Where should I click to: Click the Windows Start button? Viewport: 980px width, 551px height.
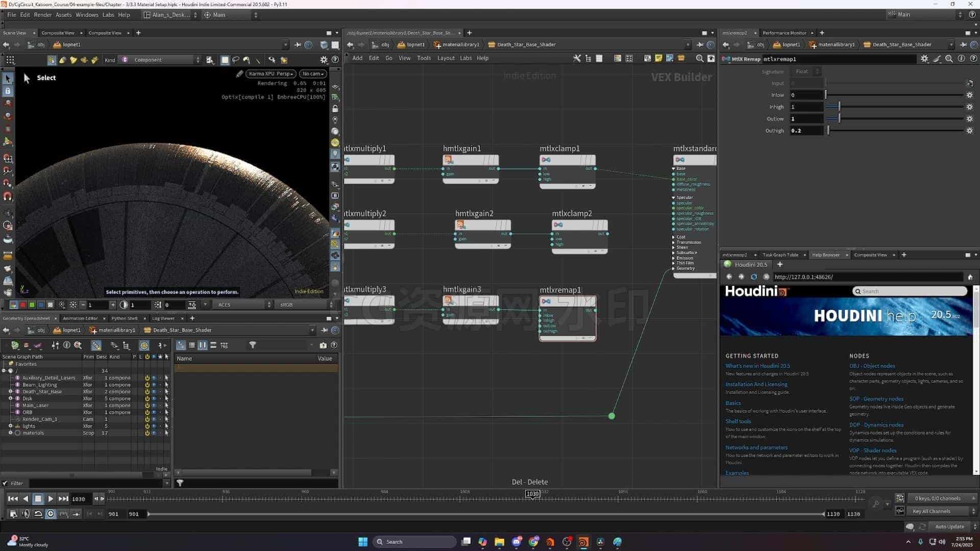coord(363,542)
